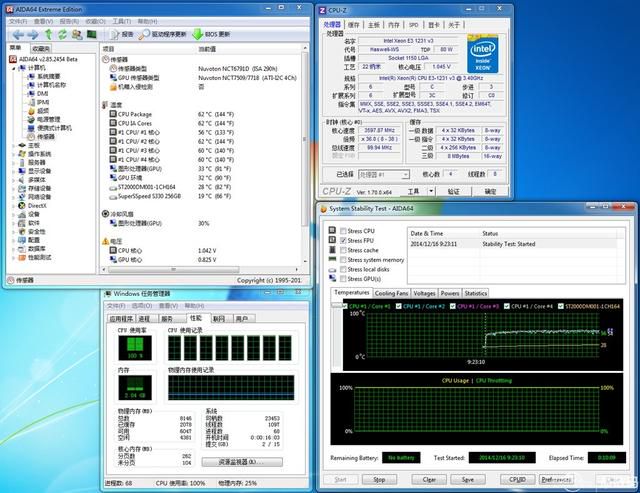Enable the Stress GPU(s) checkbox
The image size is (640, 493).
(x=343, y=279)
